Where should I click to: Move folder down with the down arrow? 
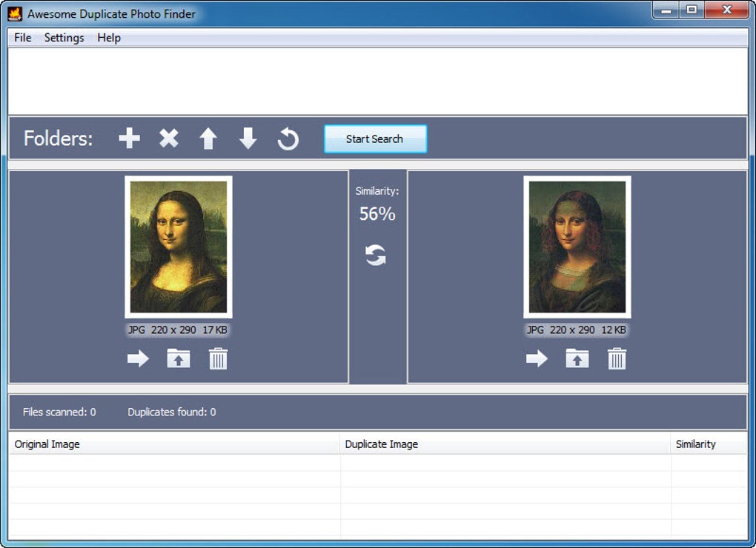coord(248,138)
